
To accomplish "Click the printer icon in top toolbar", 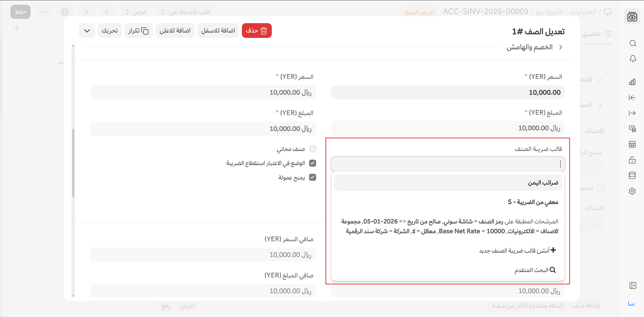I will tap(65, 12).
